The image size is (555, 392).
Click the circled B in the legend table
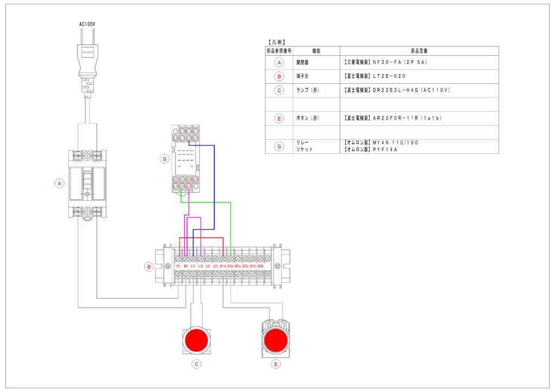[x=279, y=76]
